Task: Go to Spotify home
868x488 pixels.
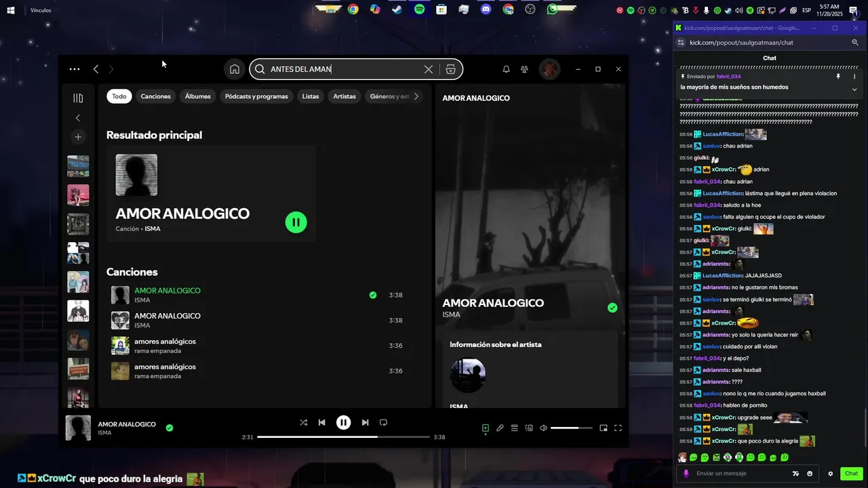Action: coord(235,69)
